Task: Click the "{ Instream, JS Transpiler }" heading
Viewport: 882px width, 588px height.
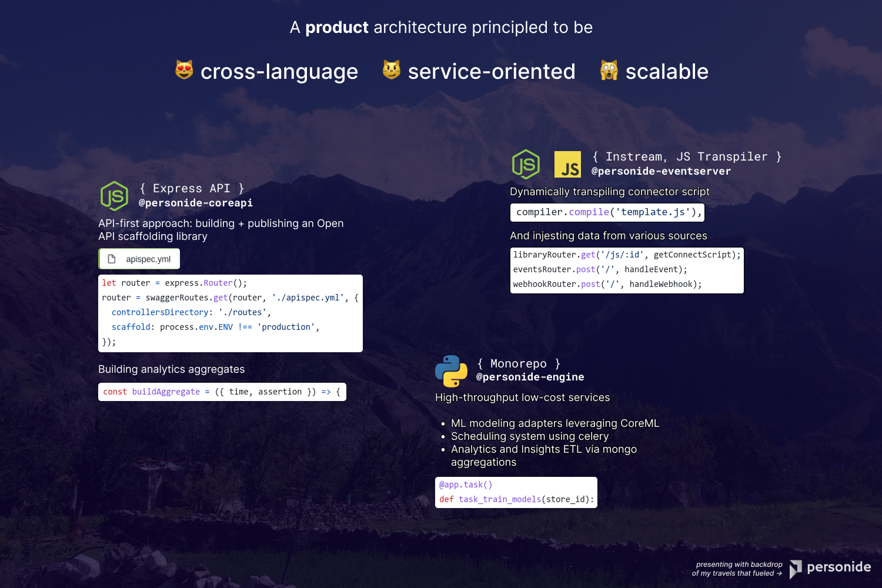Action: (687, 156)
